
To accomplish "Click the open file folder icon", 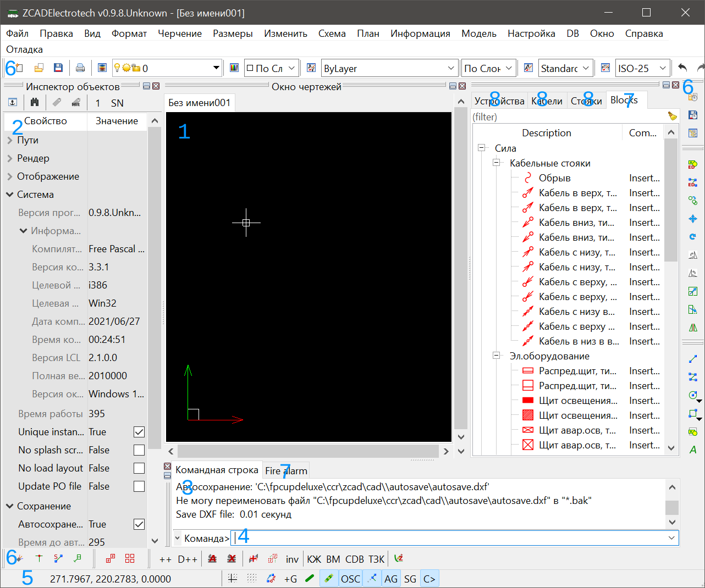I will 38,68.
